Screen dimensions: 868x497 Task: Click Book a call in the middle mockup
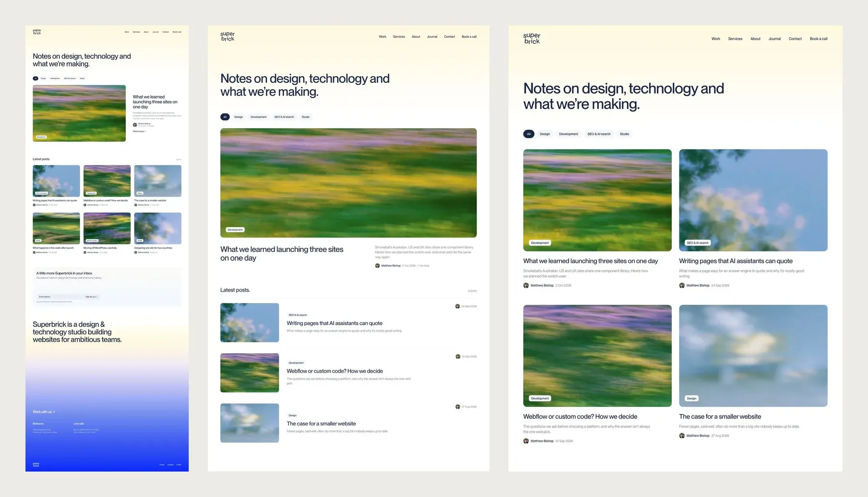click(x=469, y=37)
